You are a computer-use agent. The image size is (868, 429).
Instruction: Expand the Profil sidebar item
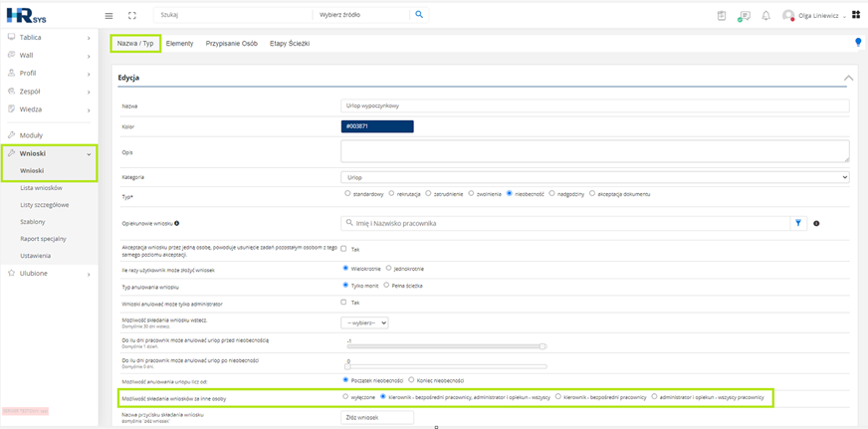coord(89,74)
